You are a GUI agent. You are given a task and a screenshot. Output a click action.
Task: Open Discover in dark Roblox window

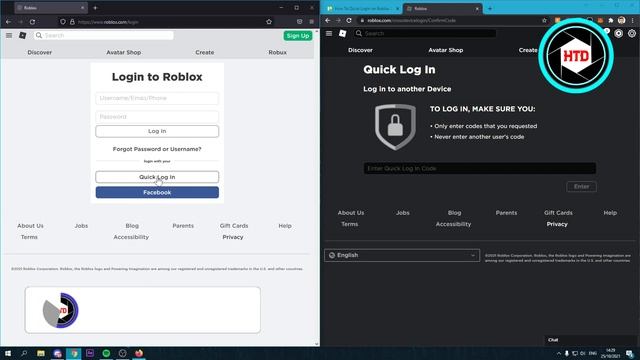pyautogui.click(x=360, y=50)
